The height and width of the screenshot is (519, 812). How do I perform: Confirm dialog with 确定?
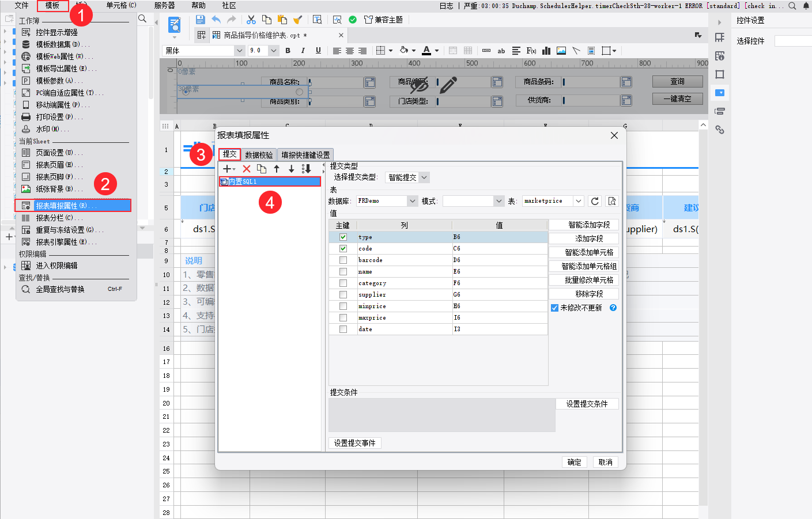pos(574,462)
